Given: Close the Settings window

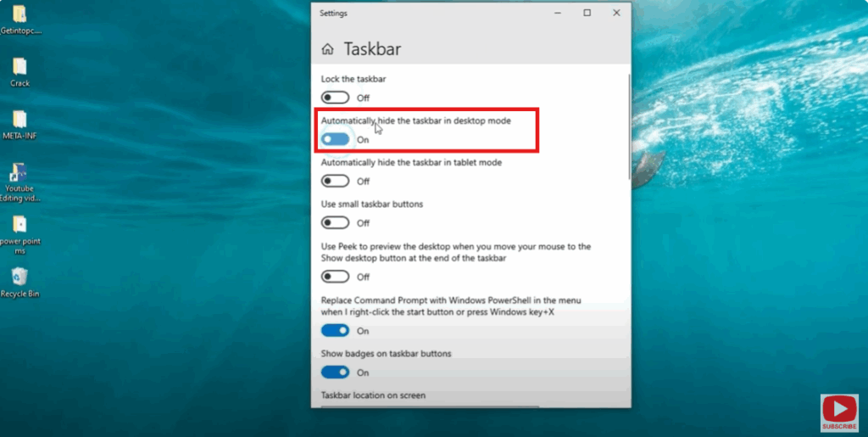Looking at the screenshot, I should [x=616, y=13].
